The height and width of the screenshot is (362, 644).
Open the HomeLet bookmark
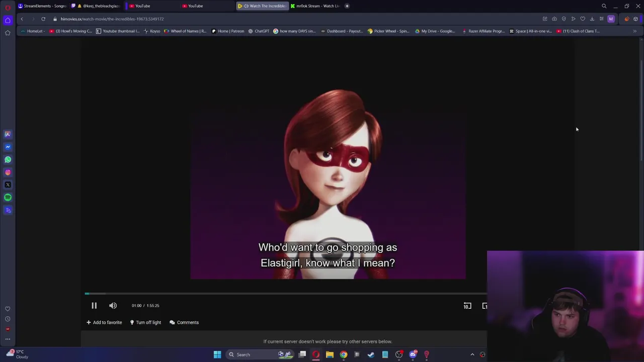tap(32, 31)
